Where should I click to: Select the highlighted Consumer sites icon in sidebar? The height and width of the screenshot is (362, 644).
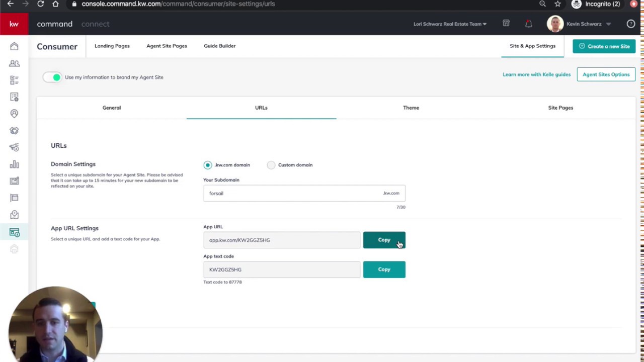(14, 232)
